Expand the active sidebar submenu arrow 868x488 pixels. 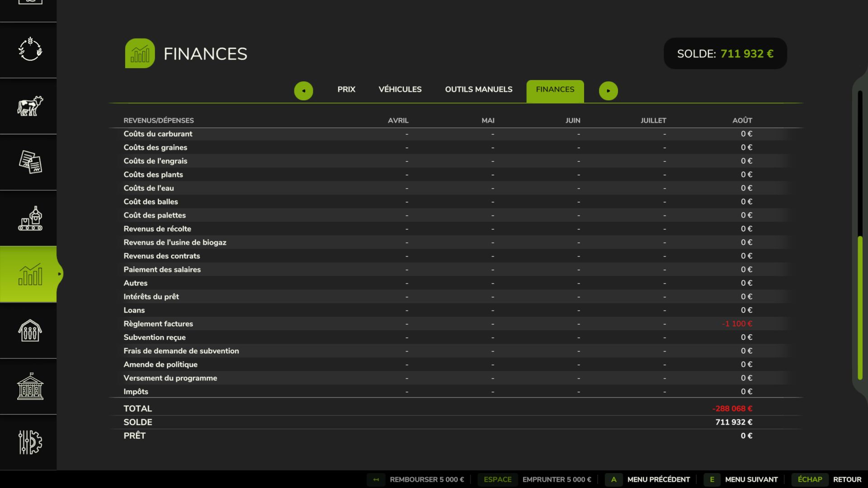(59, 274)
